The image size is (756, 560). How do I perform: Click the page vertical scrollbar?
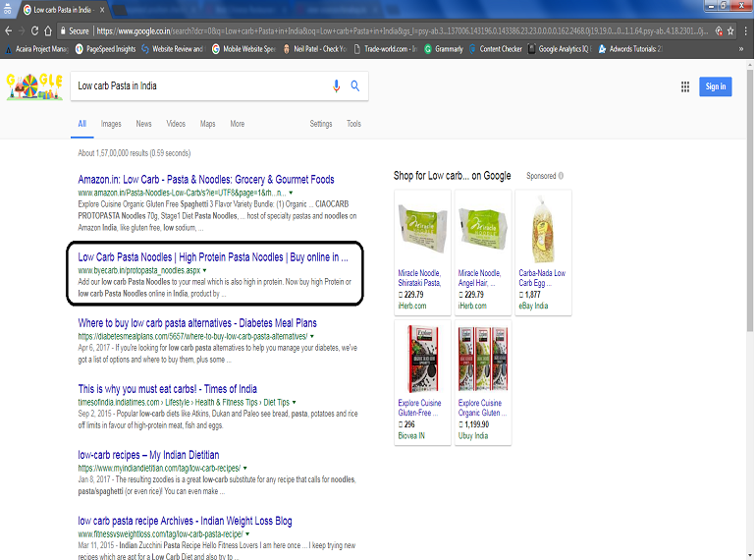[750, 201]
